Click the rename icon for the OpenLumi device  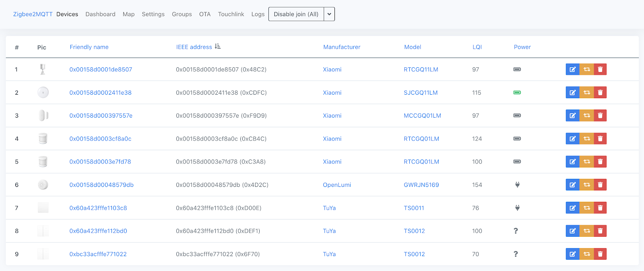(x=572, y=185)
